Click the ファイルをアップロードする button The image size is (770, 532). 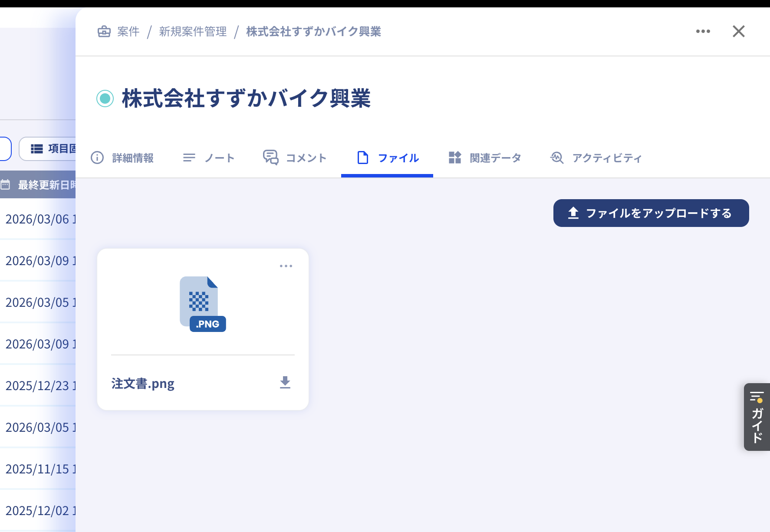point(650,213)
